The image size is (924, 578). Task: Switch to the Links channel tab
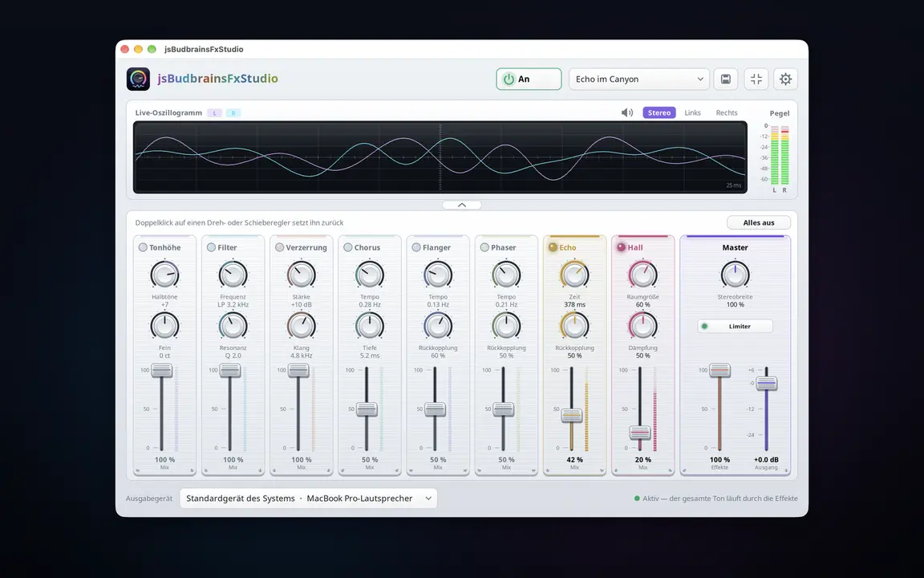pyautogui.click(x=692, y=112)
